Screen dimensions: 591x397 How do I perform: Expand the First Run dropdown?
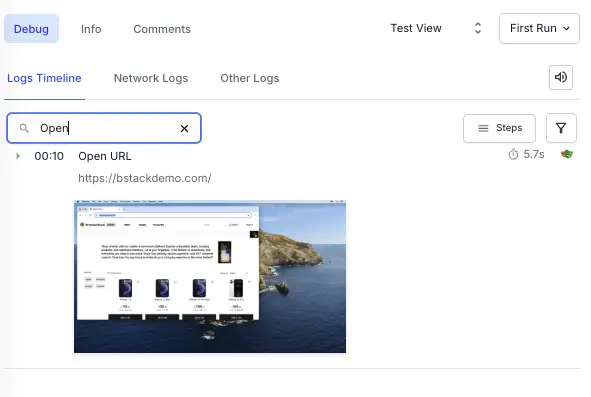point(539,29)
